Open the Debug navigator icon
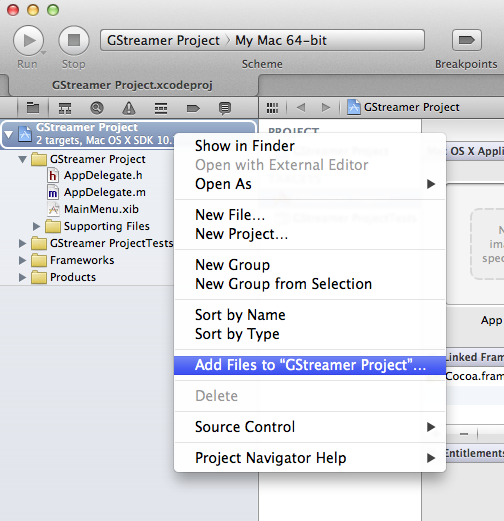The width and height of the screenshot is (504, 521). (x=161, y=108)
